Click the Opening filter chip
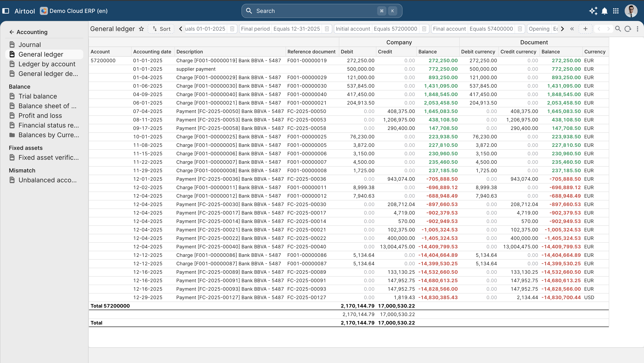 543,29
